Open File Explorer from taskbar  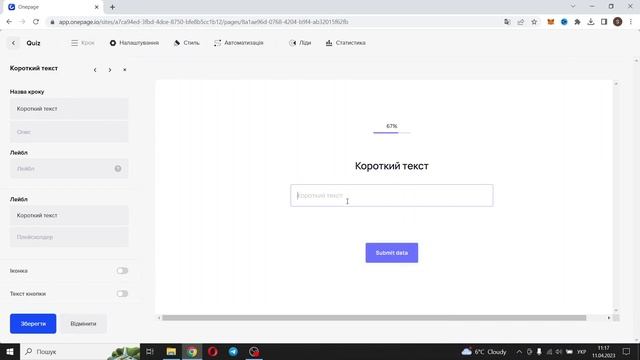click(171, 351)
